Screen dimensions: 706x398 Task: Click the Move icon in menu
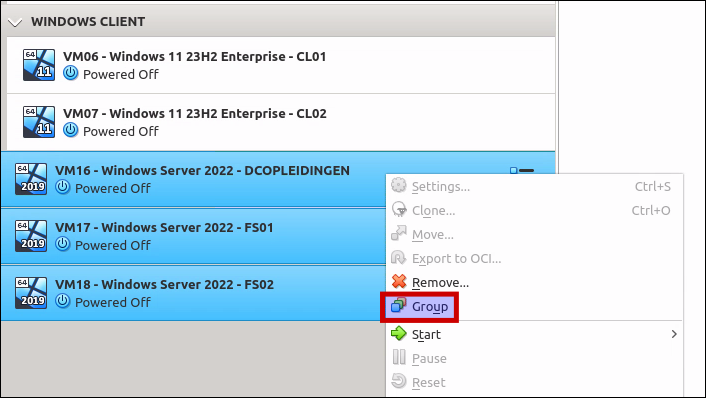[398, 234]
